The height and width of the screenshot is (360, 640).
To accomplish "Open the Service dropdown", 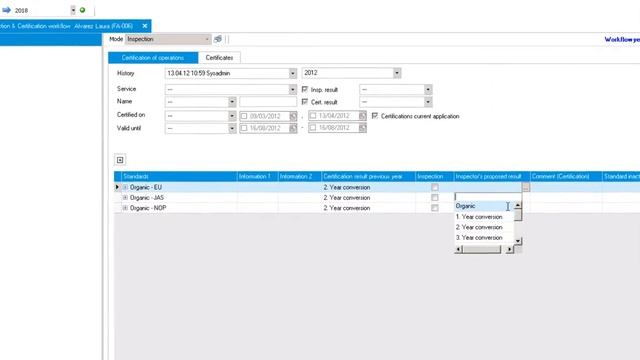I will [x=293, y=89].
